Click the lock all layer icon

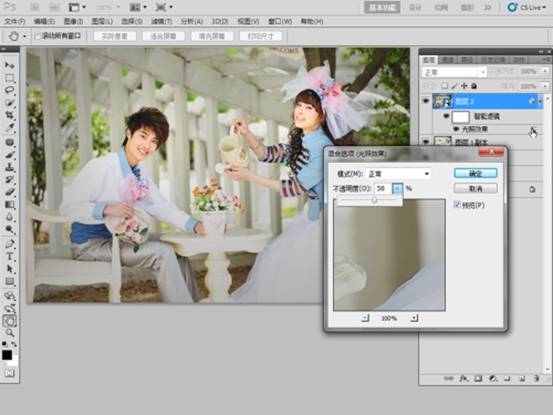(x=474, y=86)
